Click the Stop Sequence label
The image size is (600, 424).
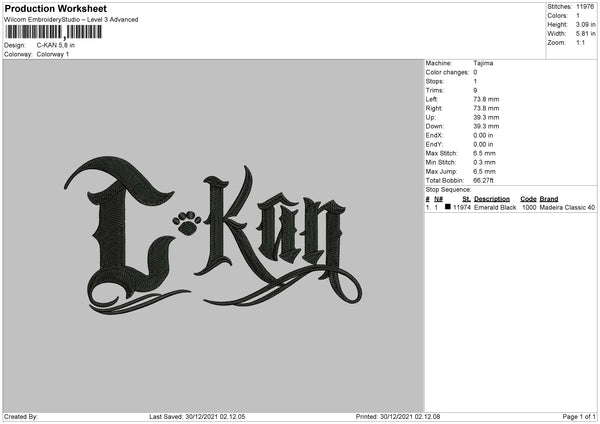(x=448, y=190)
